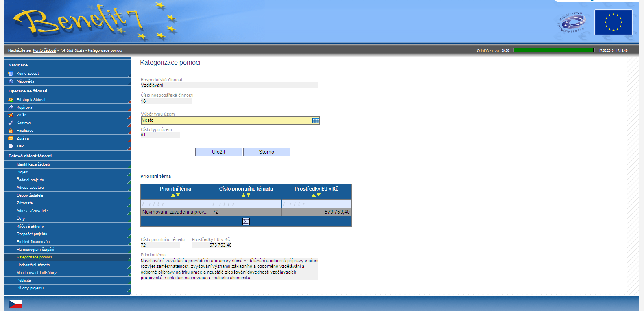The width and height of the screenshot is (644, 311).
Task: Sort Prioritní téma column ascending
Action: click(x=173, y=195)
